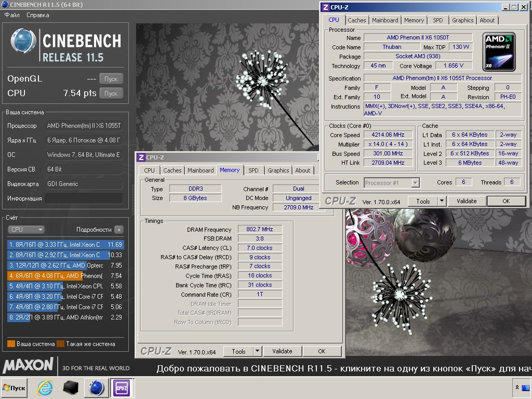Click Validate in front CPU-Z window
The image size is (532, 399).
(467, 201)
